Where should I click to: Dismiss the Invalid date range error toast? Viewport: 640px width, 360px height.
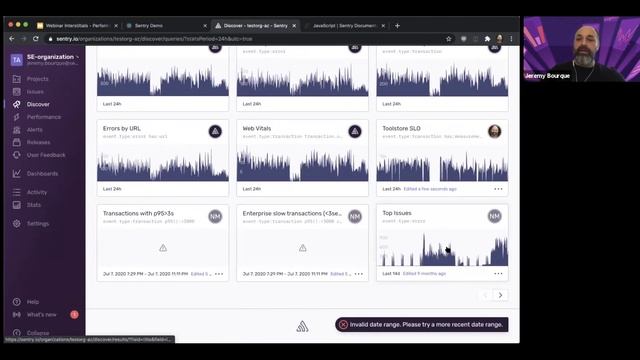click(343, 324)
